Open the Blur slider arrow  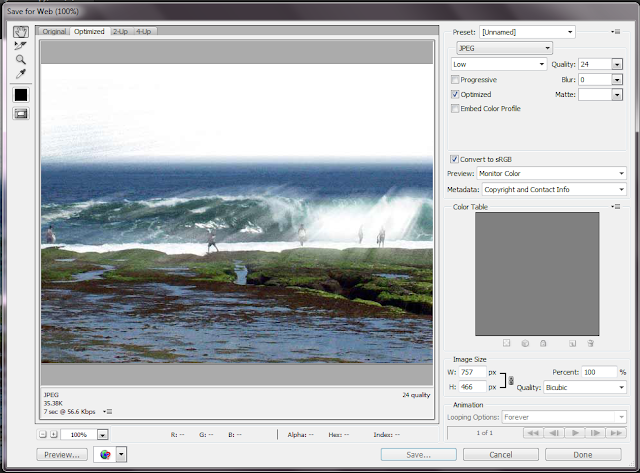tap(617, 80)
